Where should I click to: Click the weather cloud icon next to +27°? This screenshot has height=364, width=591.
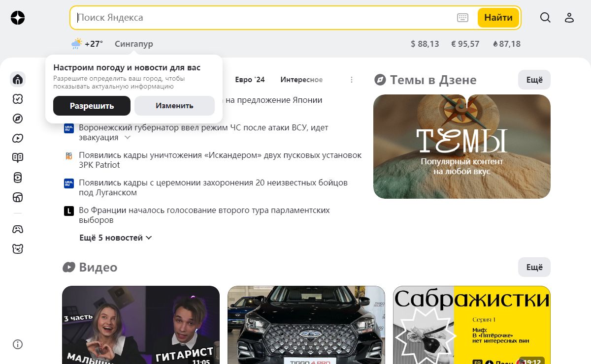point(76,44)
